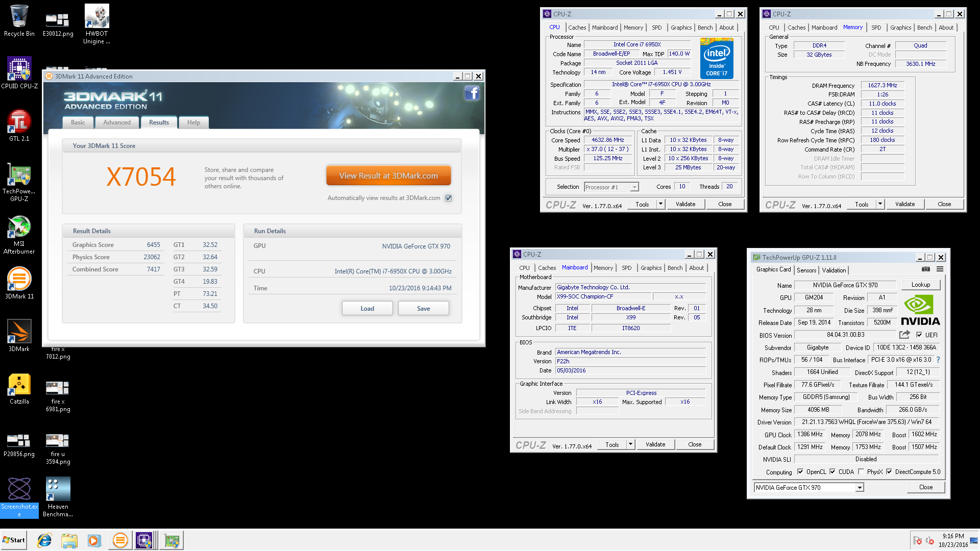Open Tools dropdown arrow in CPU-Z CPU window

(x=660, y=204)
